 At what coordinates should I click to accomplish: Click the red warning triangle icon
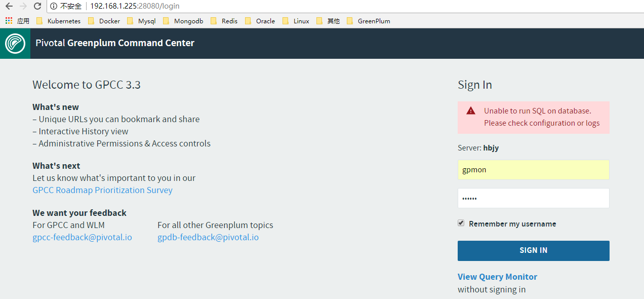coord(471,110)
